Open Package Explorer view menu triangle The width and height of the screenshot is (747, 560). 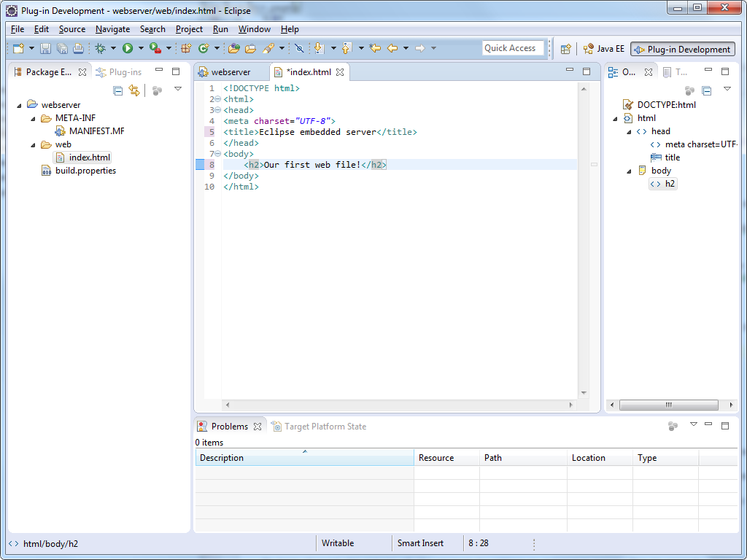(x=178, y=88)
